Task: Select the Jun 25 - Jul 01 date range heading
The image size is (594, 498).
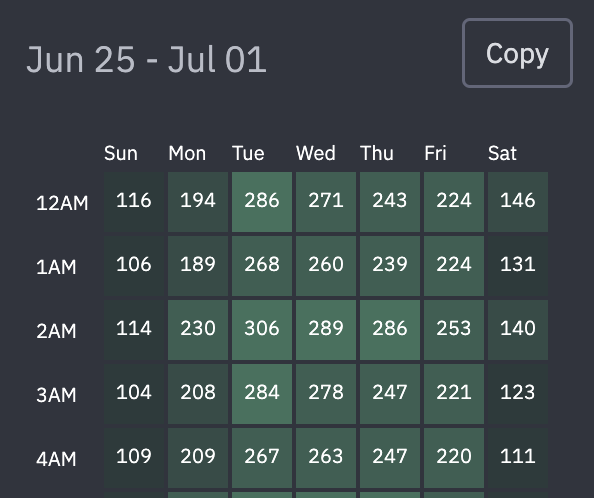Action: (x=147, y=59)
